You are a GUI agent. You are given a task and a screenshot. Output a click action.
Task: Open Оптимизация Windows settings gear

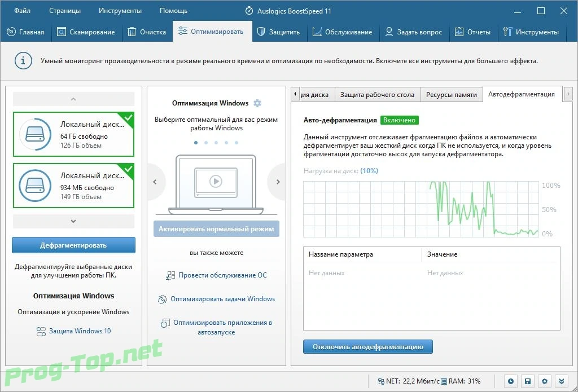[257, 103]
